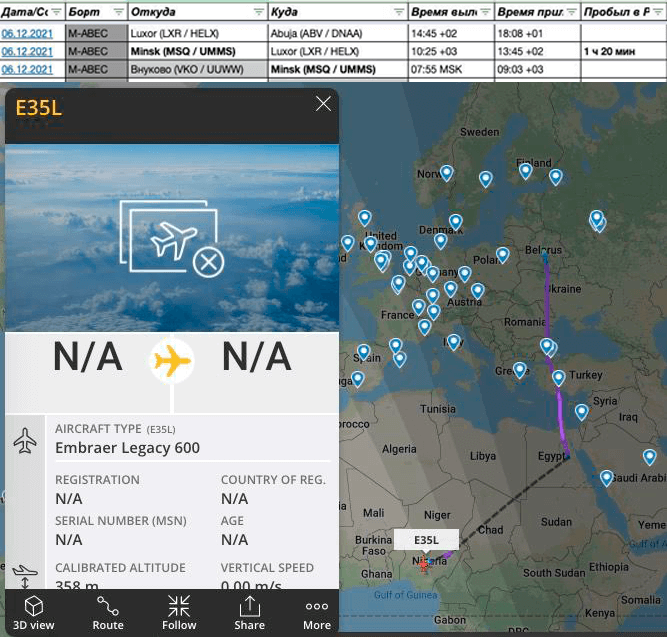The height and width of the screenshot is (637, 667).
Task: Open the 3D view of the flight
Action: 34,612
